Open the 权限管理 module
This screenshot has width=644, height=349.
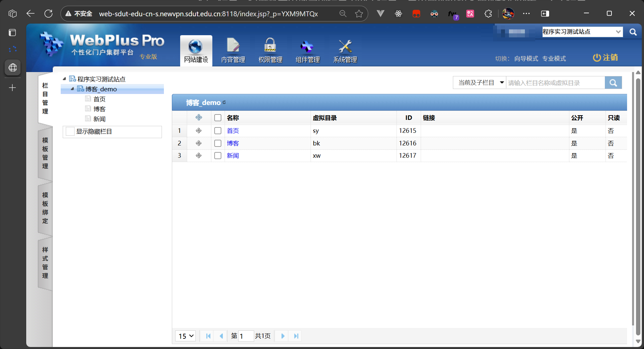[270, 50]
